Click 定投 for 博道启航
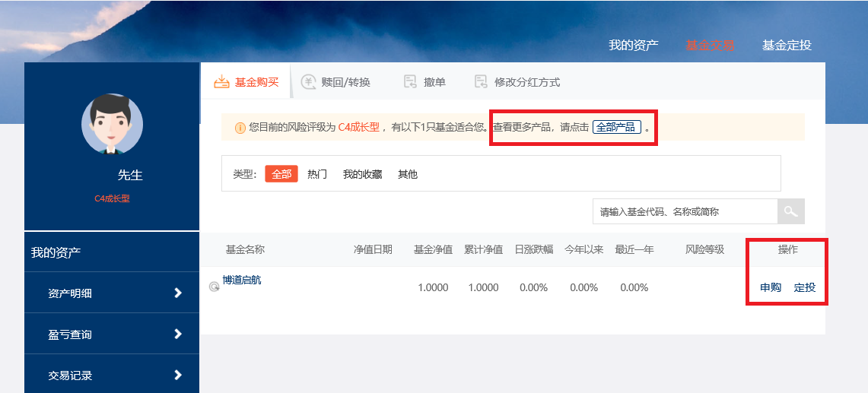The image size is (868, 393). tap(805, 287)
